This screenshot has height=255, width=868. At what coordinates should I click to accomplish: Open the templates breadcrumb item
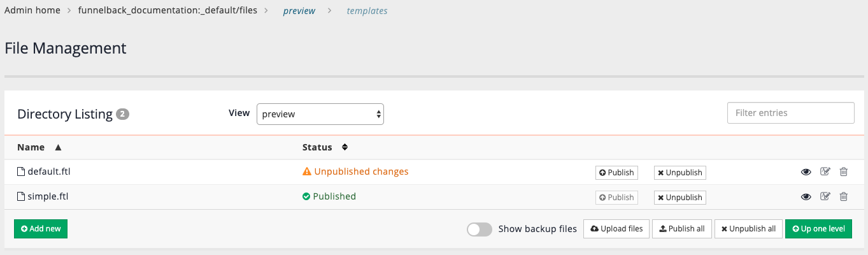pyautogui.click(x=367, y=11)
